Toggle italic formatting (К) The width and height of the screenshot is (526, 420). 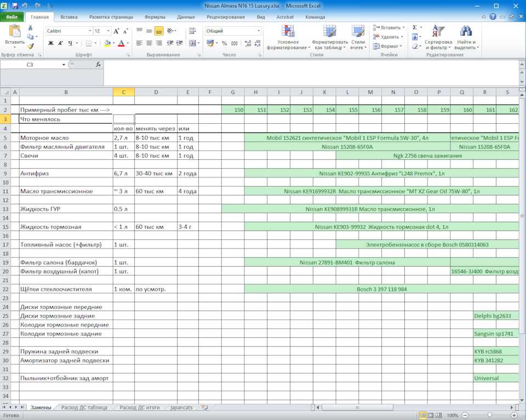pos(60,43)
